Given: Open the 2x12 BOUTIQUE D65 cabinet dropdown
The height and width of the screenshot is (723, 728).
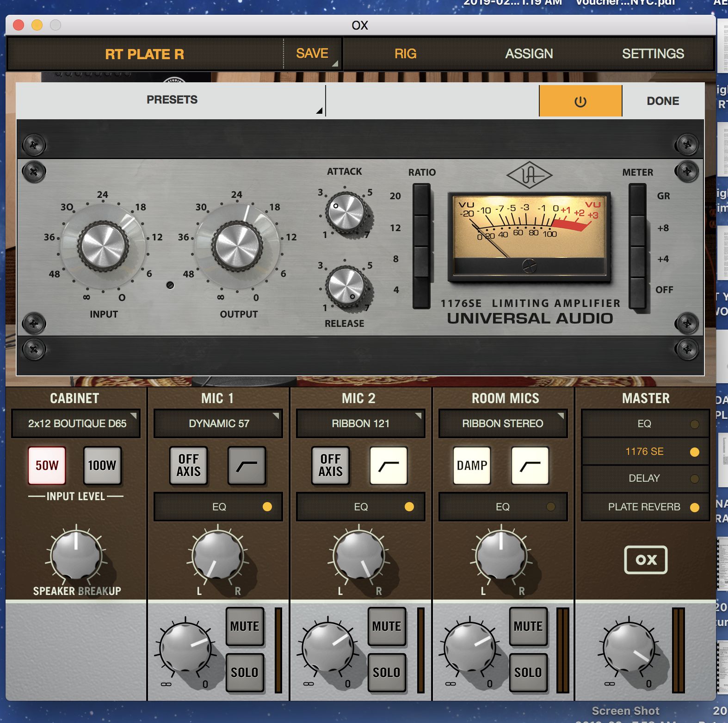Looking at the screenshot, I should click(76, 423).
